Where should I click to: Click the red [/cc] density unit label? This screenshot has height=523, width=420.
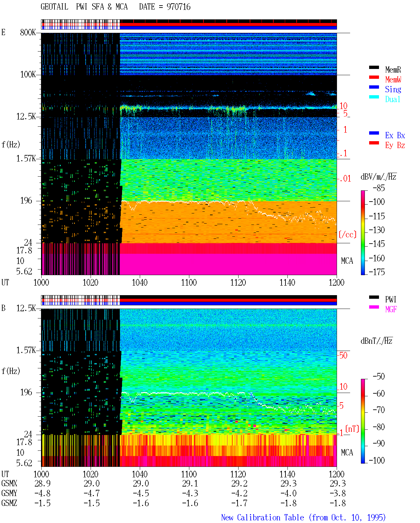tap(347, 234)
